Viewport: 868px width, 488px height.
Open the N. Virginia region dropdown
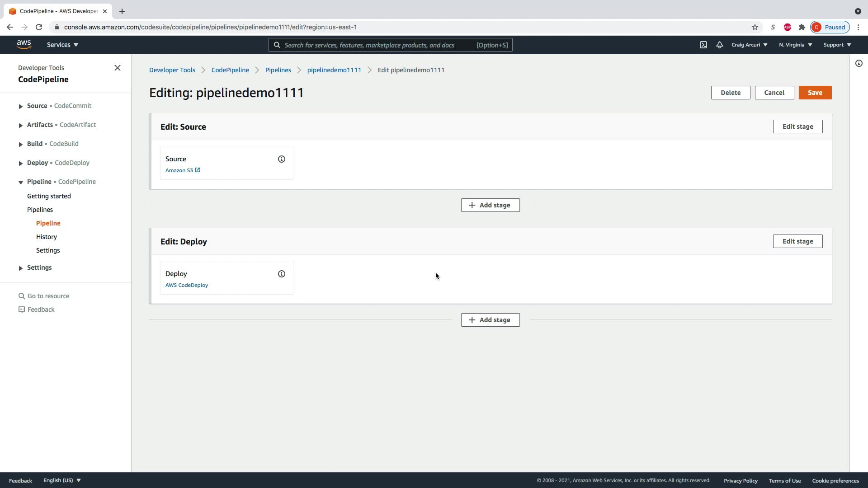[795, 45]
